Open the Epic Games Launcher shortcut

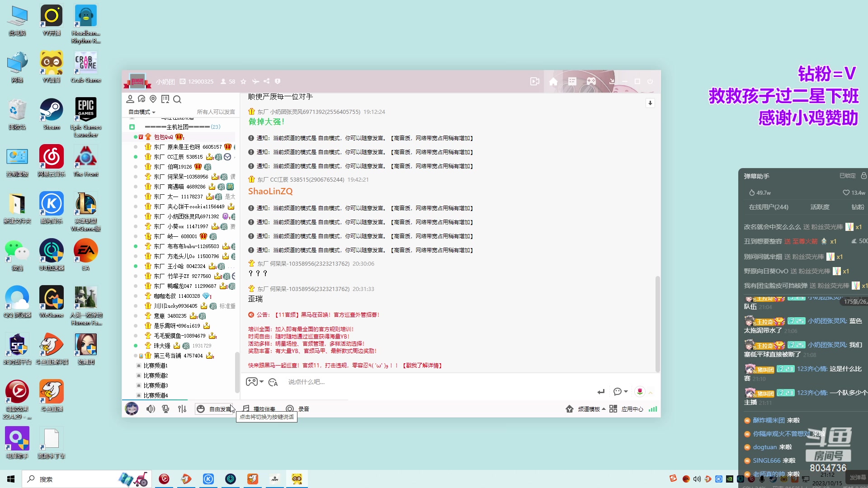(x=85, y=117)
